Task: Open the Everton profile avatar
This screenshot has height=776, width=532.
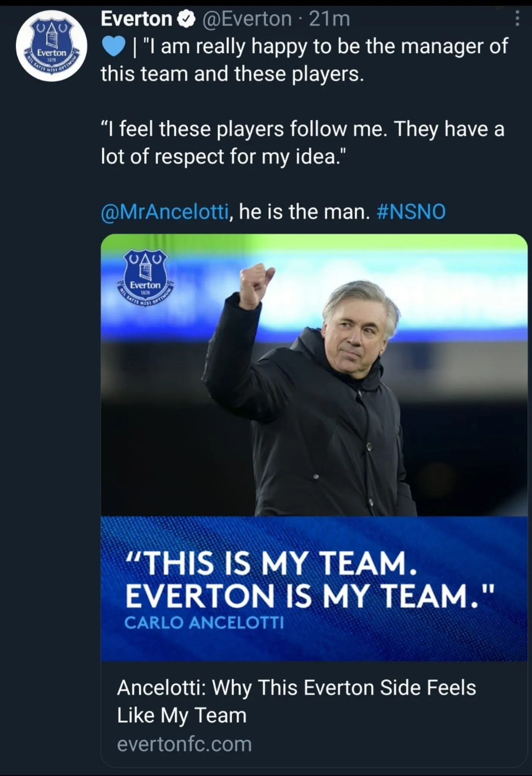Action: click(51, 46)
